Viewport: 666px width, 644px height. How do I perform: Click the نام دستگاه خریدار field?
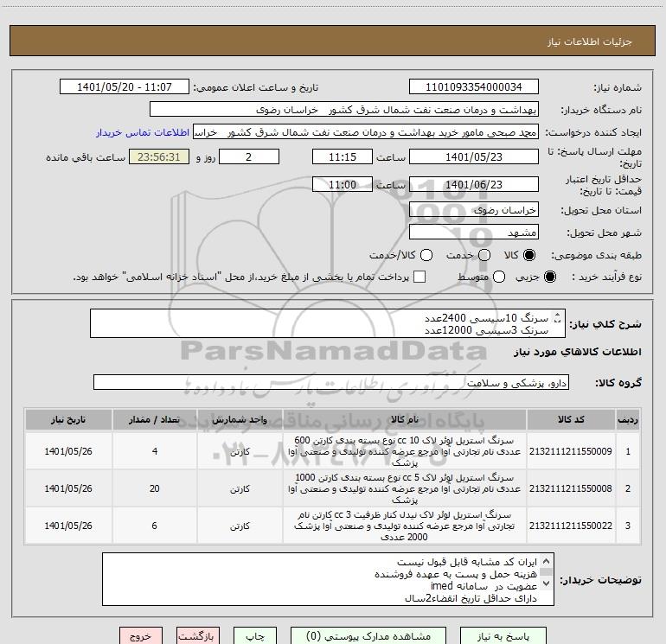coord(344,110)
